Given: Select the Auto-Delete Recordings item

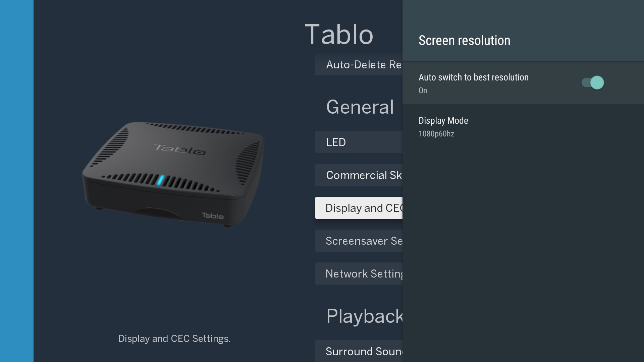Looking at the screenshot, I should 359,64.
